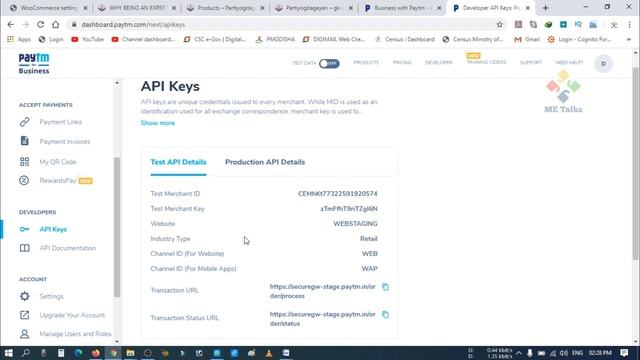Viewport: 640px width, 360px height.
Task: Select the WEBSTAGING website value
Action: coord(355,224)
